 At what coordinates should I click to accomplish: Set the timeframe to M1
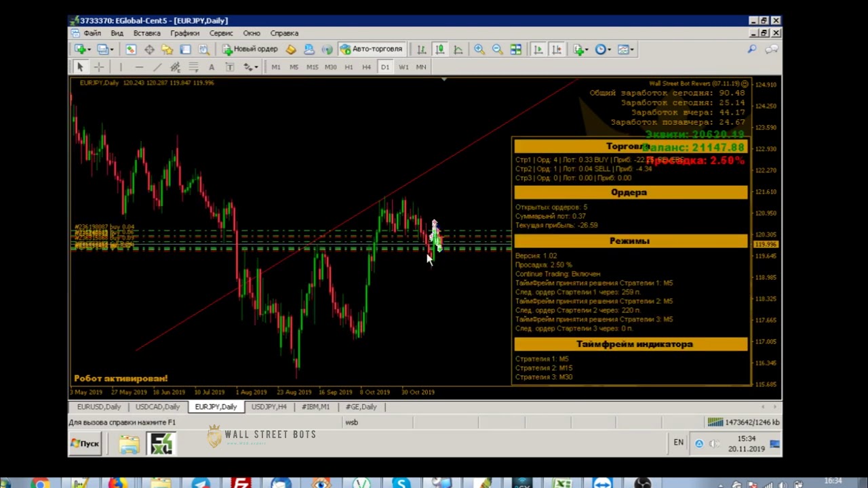click(x=276, y=67)
